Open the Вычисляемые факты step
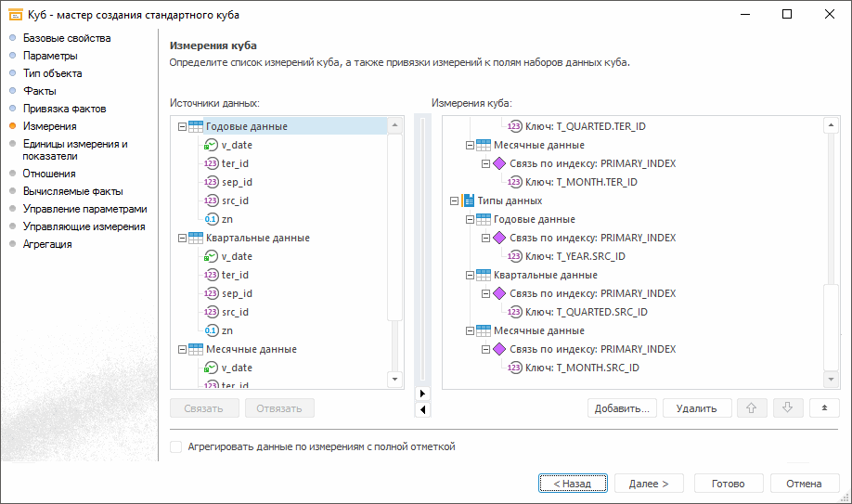This screenshot has width=852, height=504. coord(72,191)
